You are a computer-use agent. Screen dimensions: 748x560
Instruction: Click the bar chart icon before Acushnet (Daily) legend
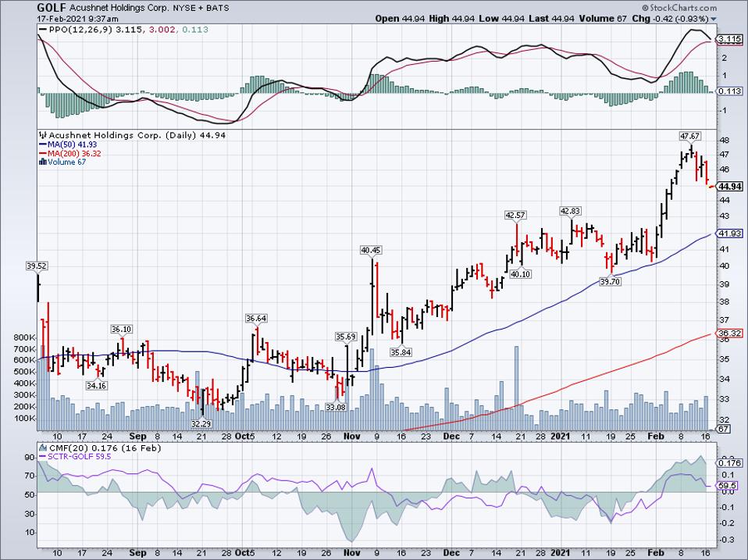[43, 135]
